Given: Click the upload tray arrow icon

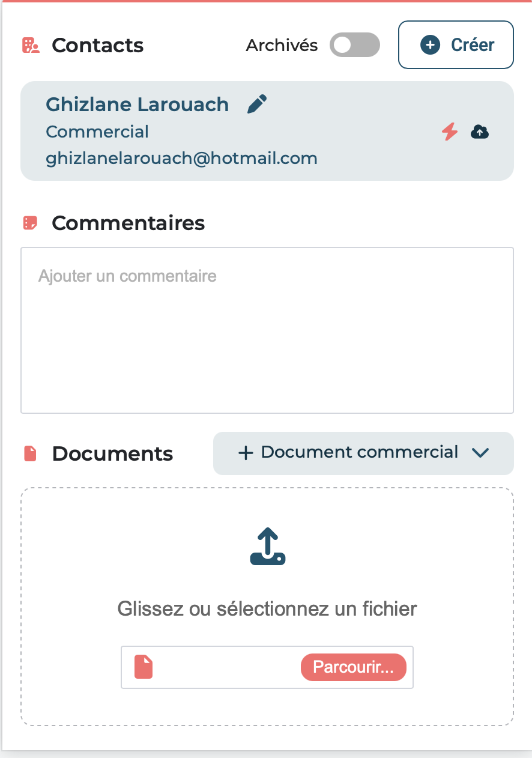Looking at the screenshot, I should 267,547.
